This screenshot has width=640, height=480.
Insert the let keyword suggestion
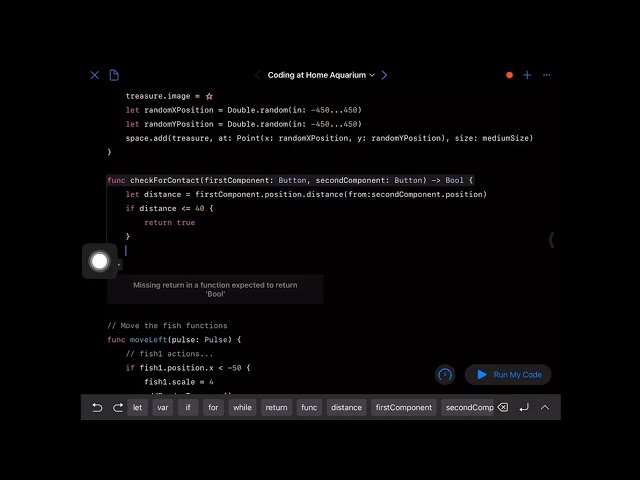tap(138, 407)
